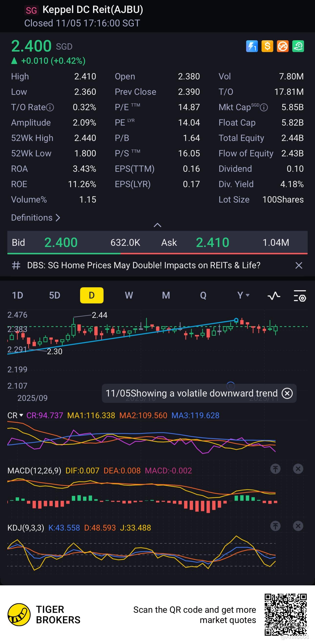Image resolution: width=315 pixels, height=644 pixels.
Task: Expand the Y timeframe dropdown
Action: pos(243,295)
